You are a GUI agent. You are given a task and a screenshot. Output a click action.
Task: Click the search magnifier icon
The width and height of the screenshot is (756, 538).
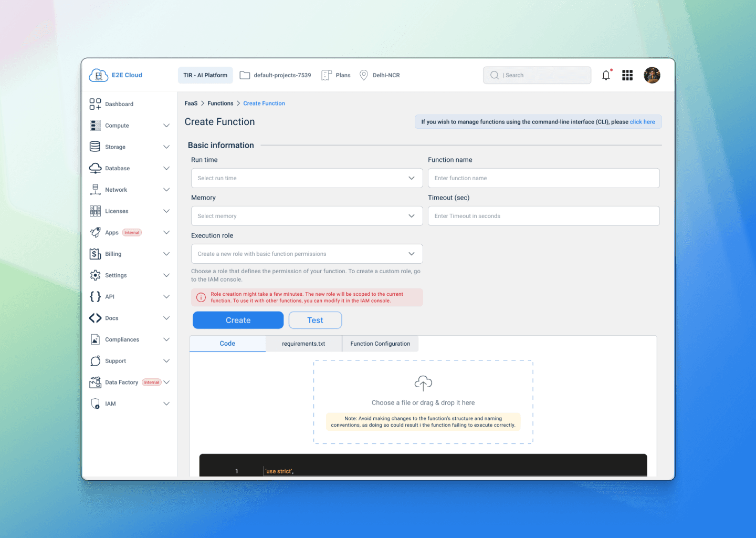pyautogui.click(x=495, y=75)
